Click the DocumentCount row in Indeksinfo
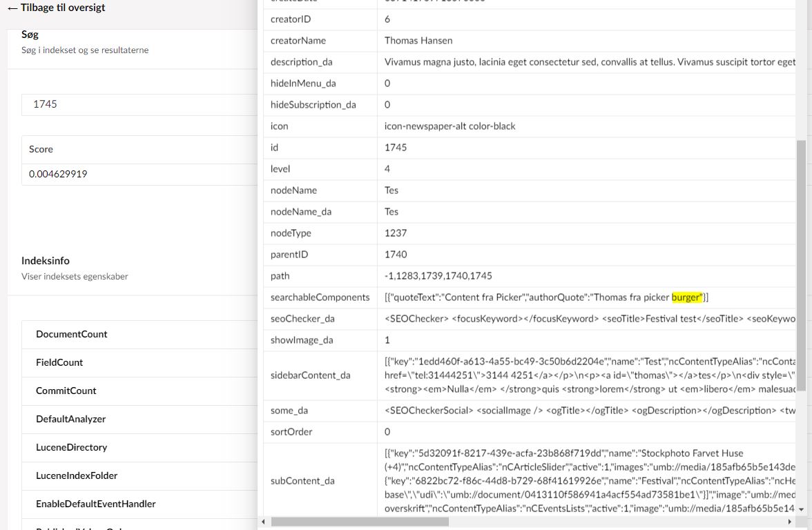 [x=72, y=334]
